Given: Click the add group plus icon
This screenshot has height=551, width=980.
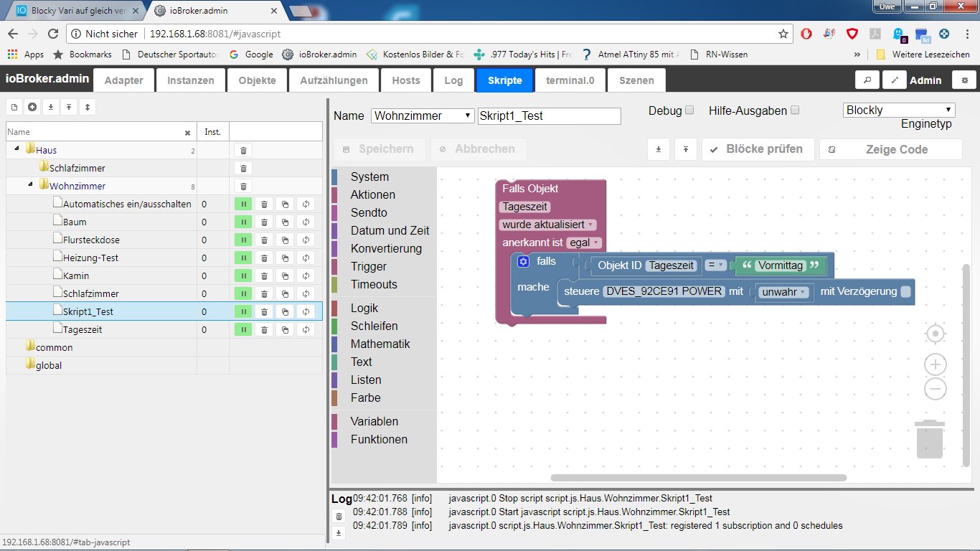Looking at the screenshot, I should [32, 107].
